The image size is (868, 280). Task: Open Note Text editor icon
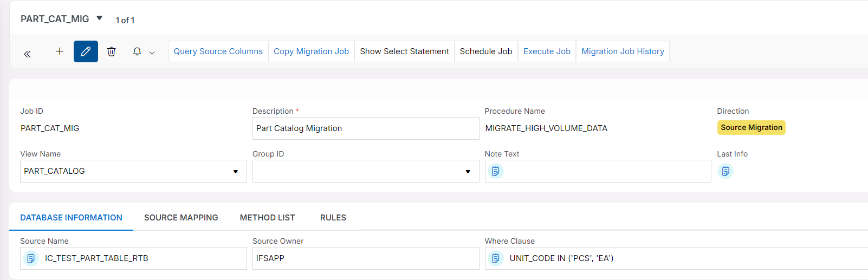click(496, 171)
